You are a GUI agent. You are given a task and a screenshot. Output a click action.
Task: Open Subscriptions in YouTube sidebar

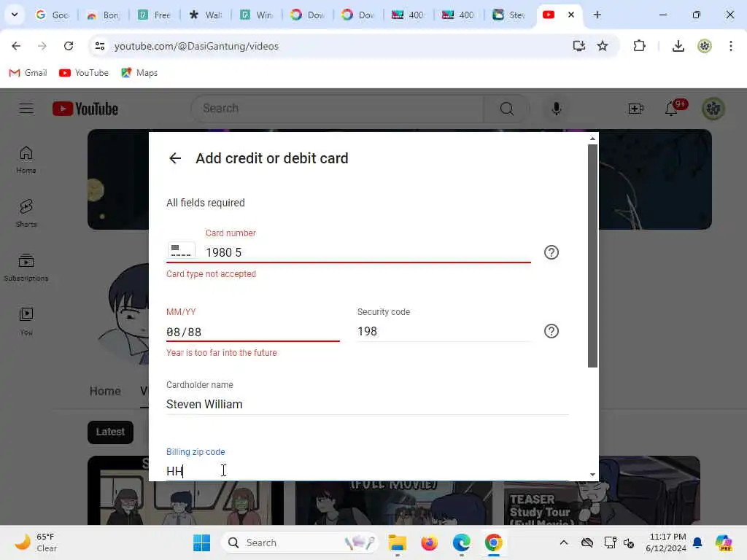[26, 268]
